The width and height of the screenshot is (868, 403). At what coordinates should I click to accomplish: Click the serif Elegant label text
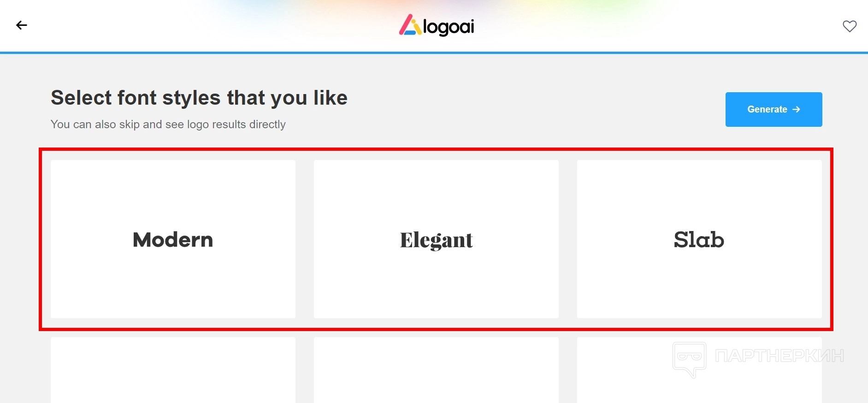point(436,240)
